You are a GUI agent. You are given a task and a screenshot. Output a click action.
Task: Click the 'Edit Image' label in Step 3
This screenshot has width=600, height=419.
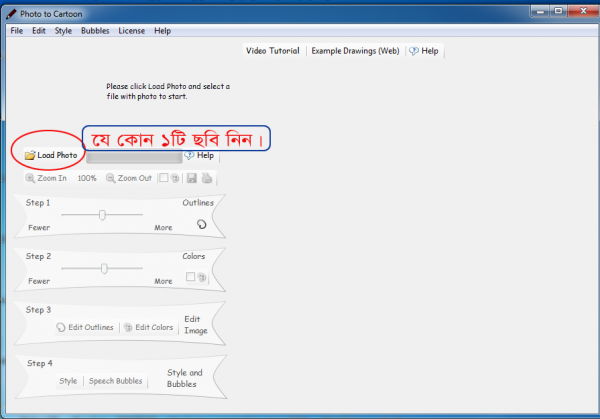[196, 325]
